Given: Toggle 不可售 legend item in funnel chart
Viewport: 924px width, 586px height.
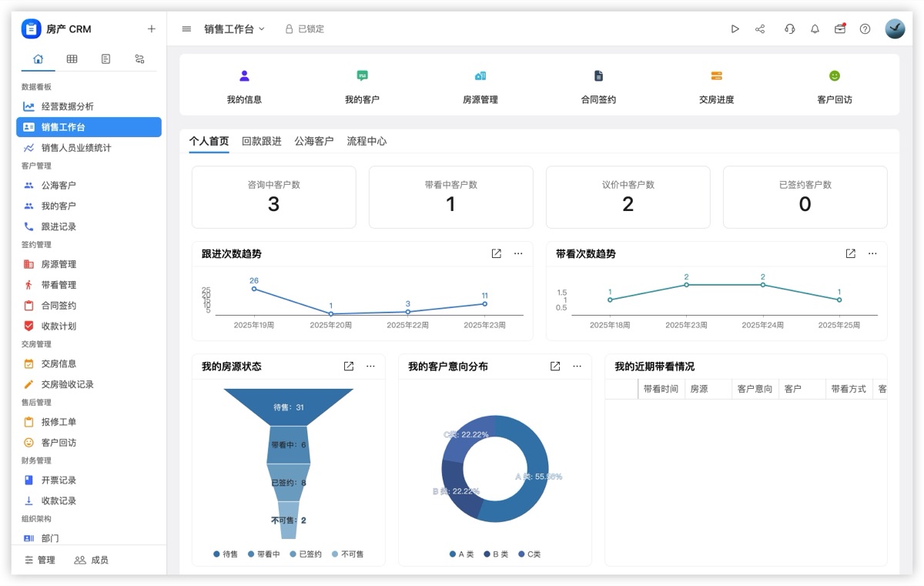Looking at the screenshot, I should tap(347, 554).
